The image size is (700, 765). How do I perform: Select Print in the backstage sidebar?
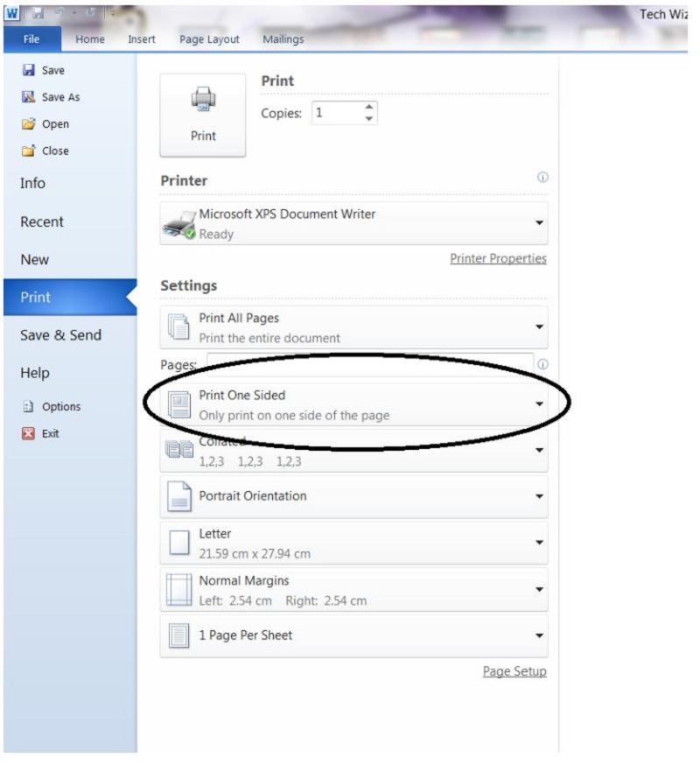tap(70, 297)
